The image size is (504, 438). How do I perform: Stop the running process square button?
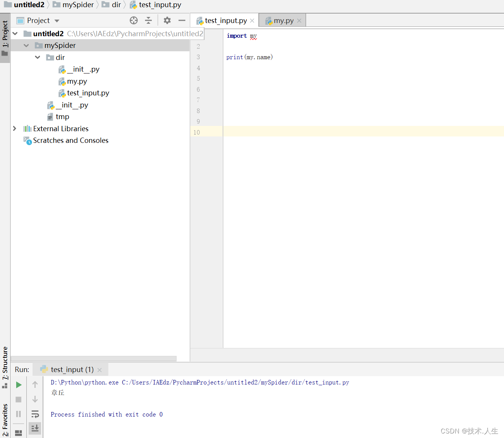pos(18,400)
